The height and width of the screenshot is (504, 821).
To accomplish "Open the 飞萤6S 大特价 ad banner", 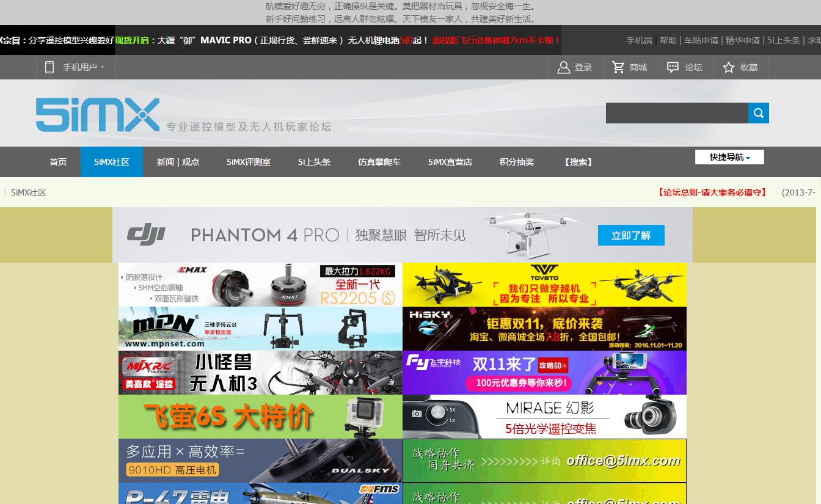I will [260, 417].
